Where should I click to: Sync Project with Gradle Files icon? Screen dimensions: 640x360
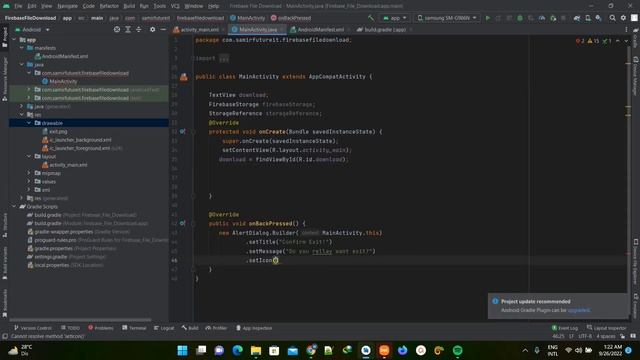click(x=577, y=18)
